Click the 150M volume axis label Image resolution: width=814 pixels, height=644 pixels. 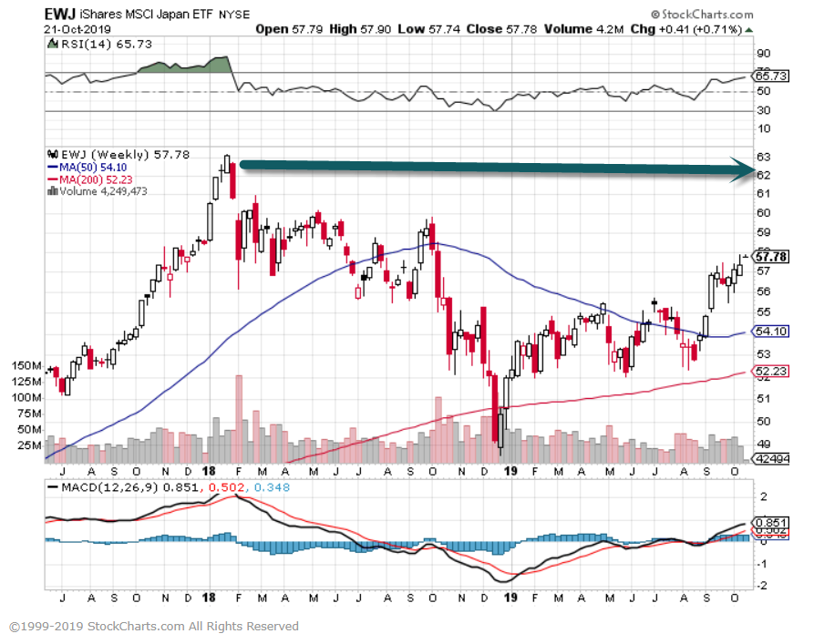26,366
